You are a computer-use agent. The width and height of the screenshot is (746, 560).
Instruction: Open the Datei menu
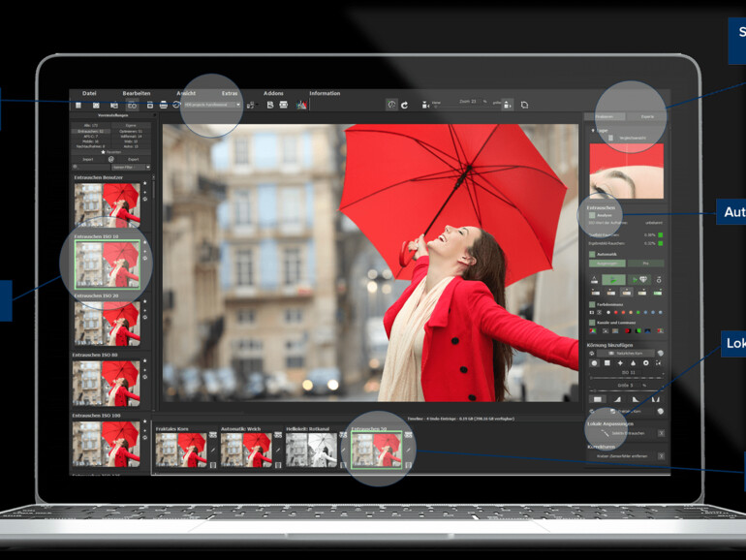(x=89, y=93)
